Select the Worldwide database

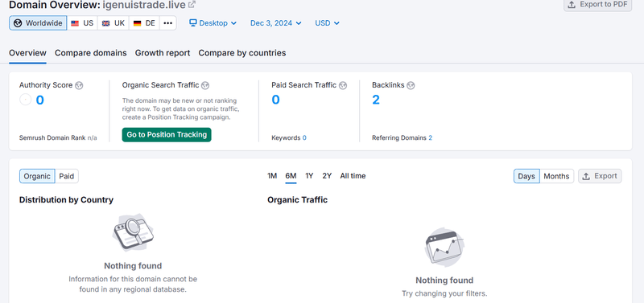38,23
